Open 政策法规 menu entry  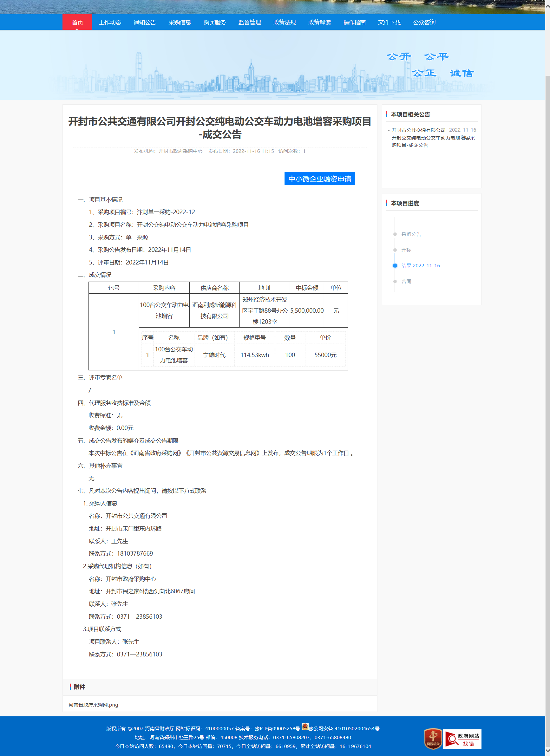(x=285, y=22)
